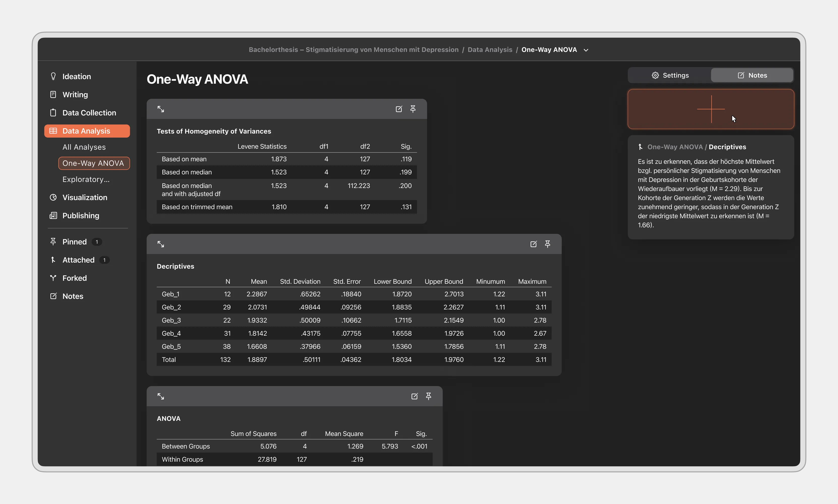Switch to the Notes tab in panel

752,75
